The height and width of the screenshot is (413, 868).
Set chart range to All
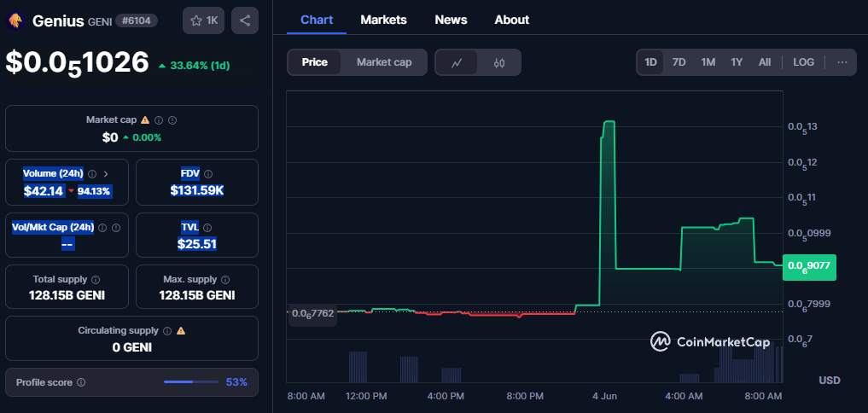765,62
